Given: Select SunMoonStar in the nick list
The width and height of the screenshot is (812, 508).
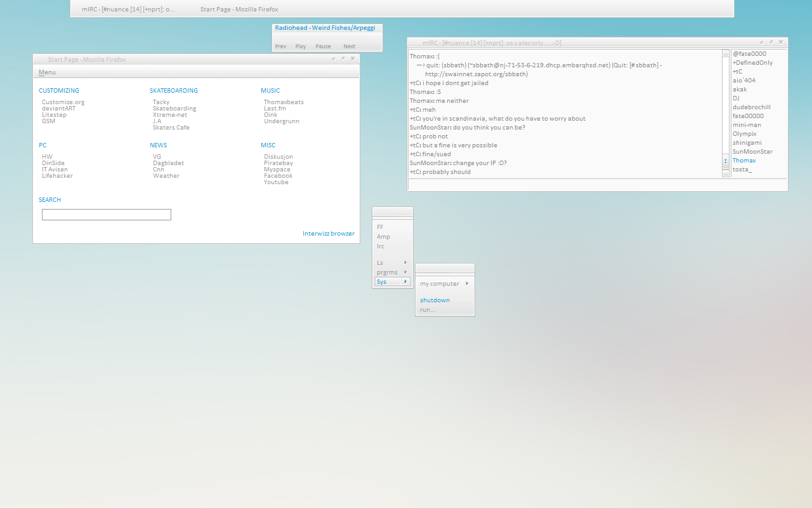Looking at the screenshot, I should (x=752, y=152).
